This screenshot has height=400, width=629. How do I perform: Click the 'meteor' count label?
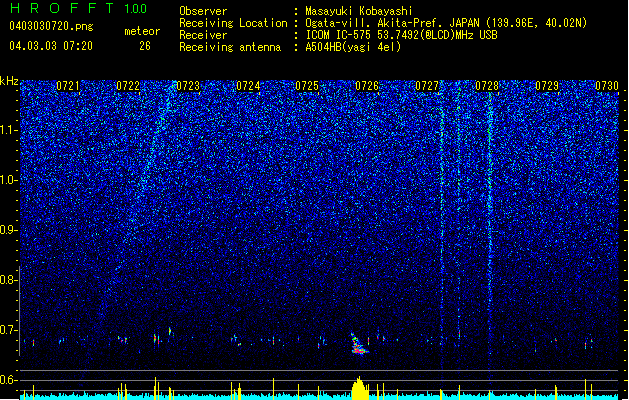pos(142,31)
